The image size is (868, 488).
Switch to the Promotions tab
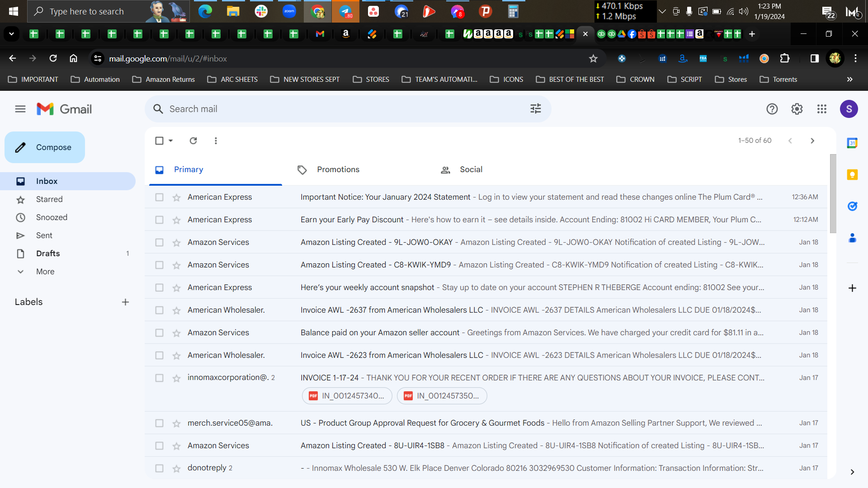pos(338,169)
